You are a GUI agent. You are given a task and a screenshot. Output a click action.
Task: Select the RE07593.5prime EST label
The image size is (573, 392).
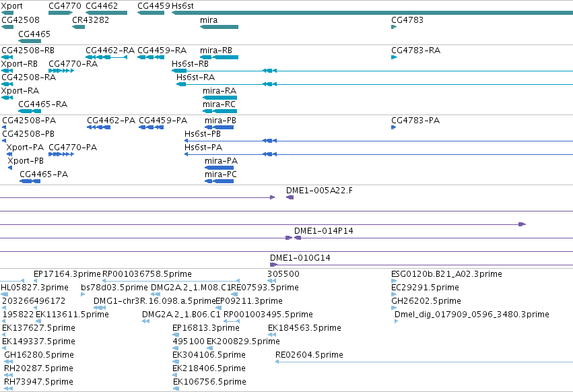click(265, 288)
